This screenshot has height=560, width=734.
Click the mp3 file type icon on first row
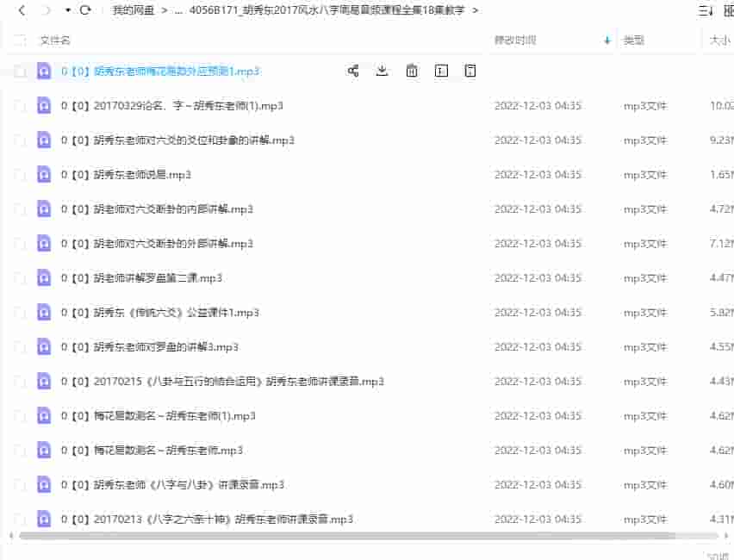point(44,72)
